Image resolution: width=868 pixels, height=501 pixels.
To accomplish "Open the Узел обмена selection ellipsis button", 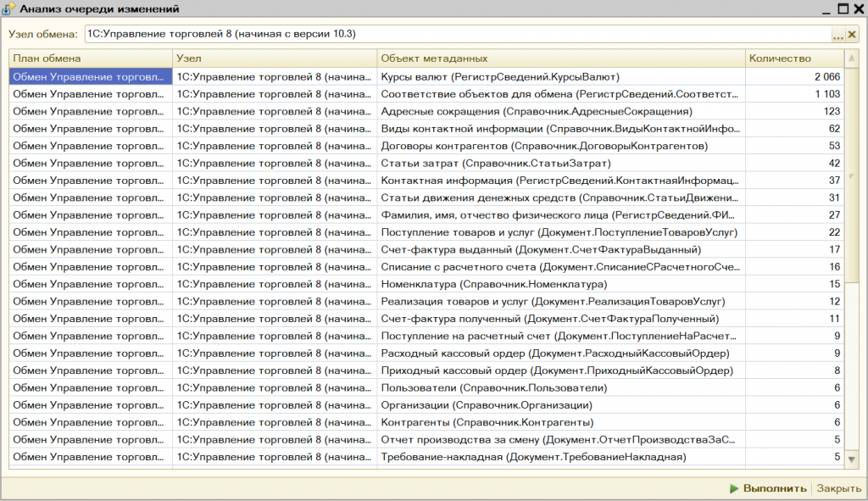I will 838,34.
